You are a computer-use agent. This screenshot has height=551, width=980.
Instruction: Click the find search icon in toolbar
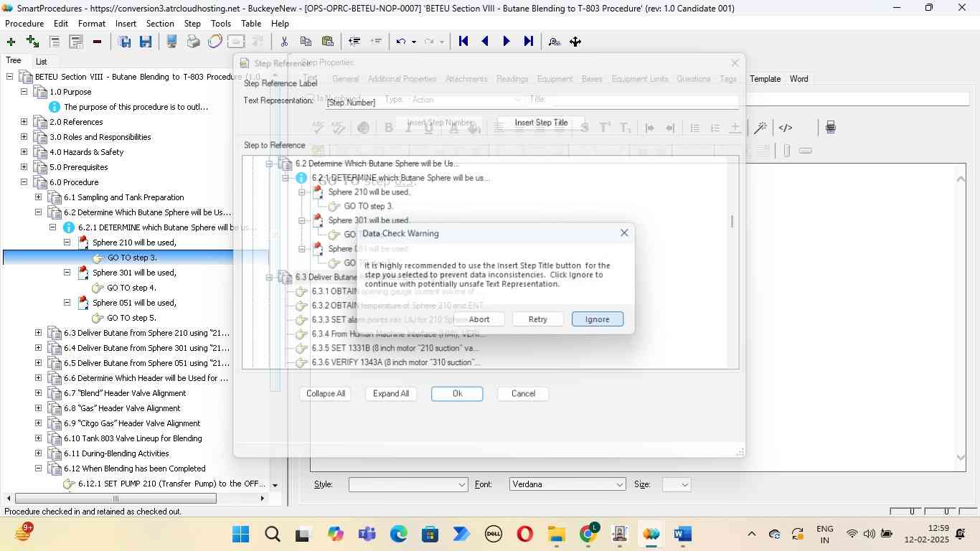(554, 42)
